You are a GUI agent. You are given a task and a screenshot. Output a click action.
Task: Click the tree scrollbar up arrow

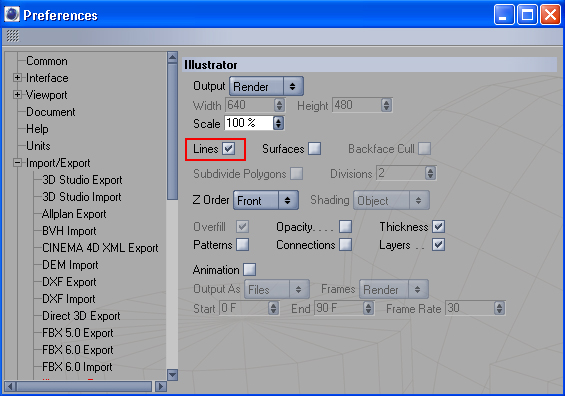(x=173, y=57)
